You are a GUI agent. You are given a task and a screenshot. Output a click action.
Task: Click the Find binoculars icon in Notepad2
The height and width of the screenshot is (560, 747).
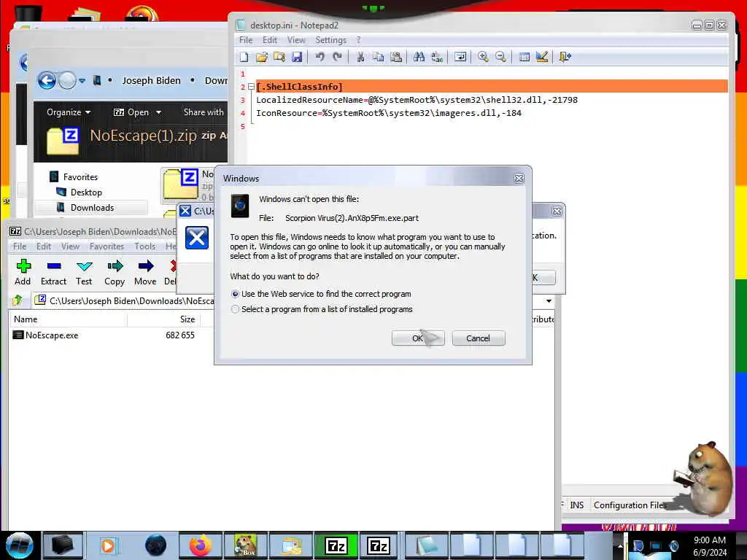coord(419,57)
